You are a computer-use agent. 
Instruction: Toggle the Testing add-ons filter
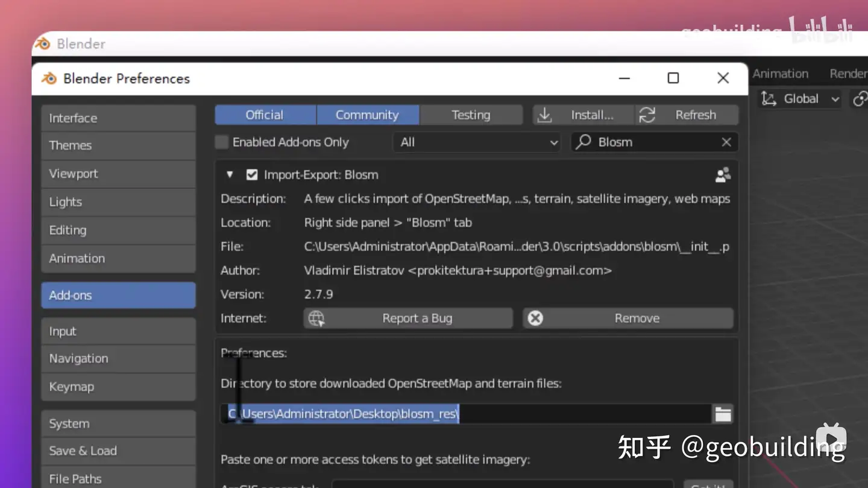coord(471,115)
